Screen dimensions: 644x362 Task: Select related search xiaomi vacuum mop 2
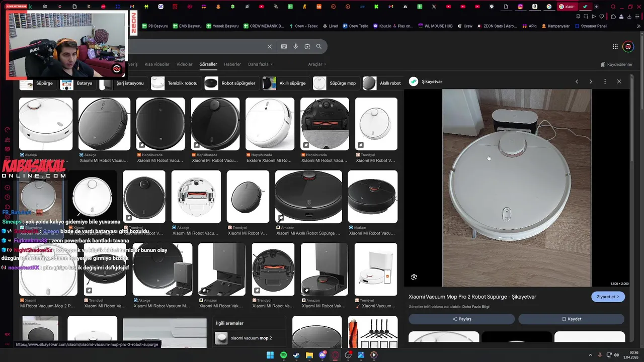tap(250, 338)
